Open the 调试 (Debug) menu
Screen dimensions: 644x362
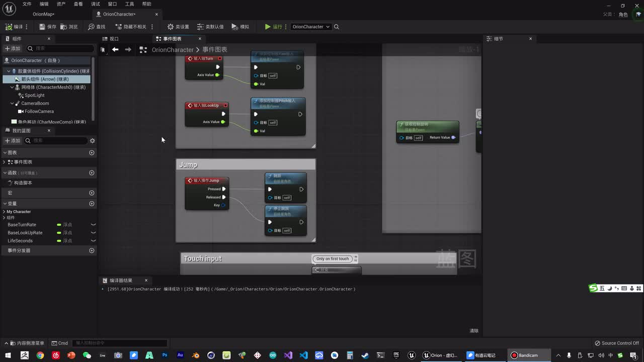[x=95, y=4]
